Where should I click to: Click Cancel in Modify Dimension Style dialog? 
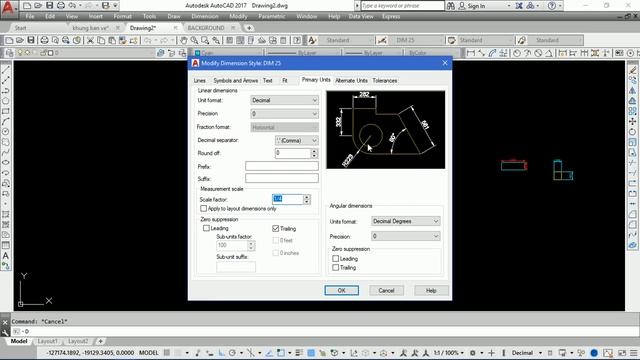tap(386, 290)
